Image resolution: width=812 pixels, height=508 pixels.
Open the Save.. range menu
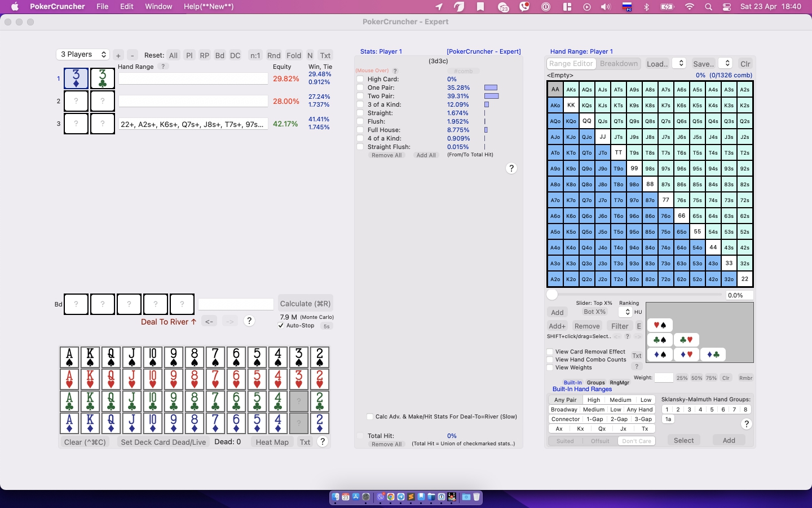tap(704, 64)
